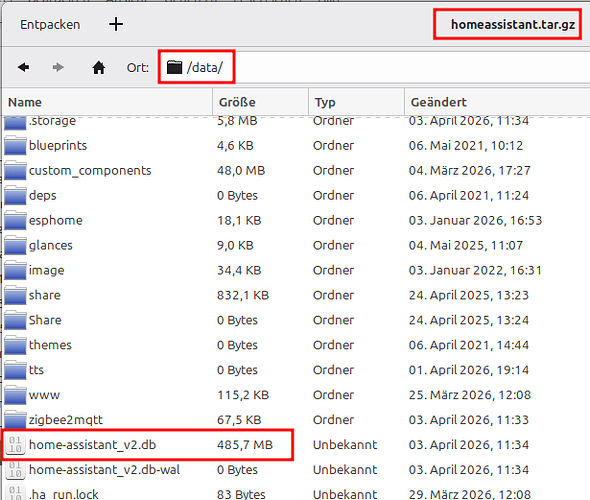Click the .ha_run.lock file icon
590x500 pixels.
click(x=15, y=493)
